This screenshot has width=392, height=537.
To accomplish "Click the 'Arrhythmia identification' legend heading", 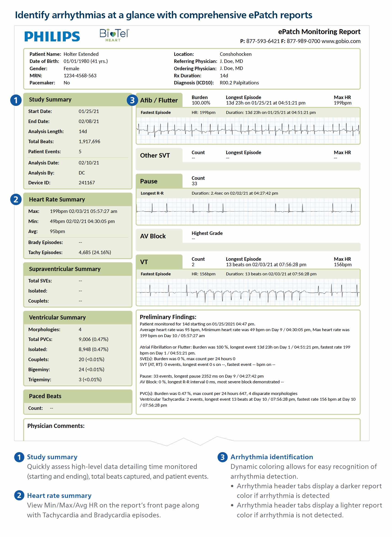I will tap(271, 457).
